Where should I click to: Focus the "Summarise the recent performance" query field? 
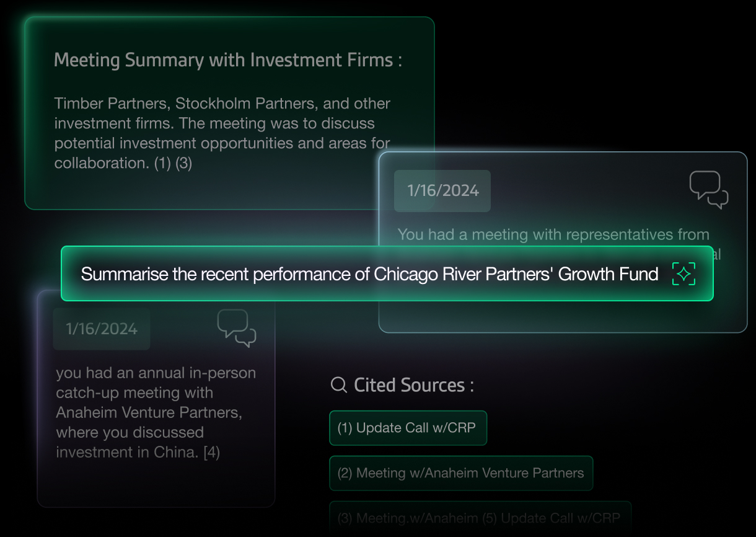(x=369, y=274)
